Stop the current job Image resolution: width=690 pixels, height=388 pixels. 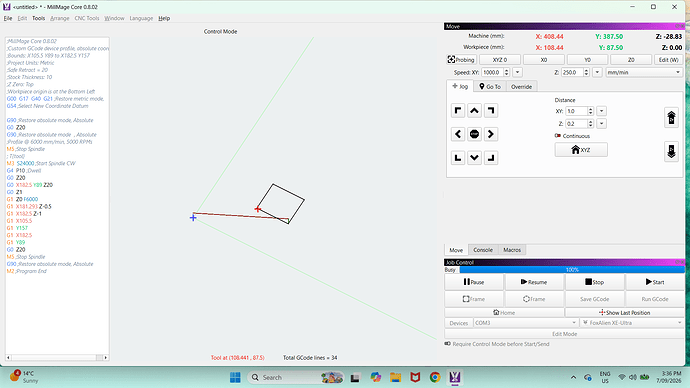click(595, 282)
